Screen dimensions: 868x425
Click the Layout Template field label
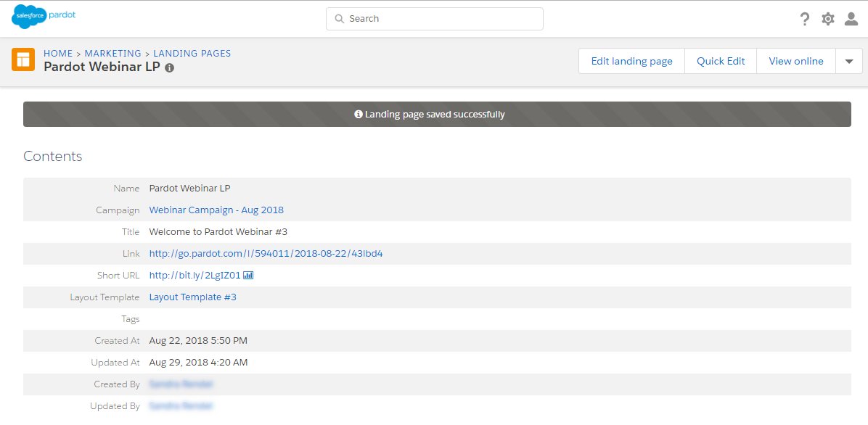105,297
